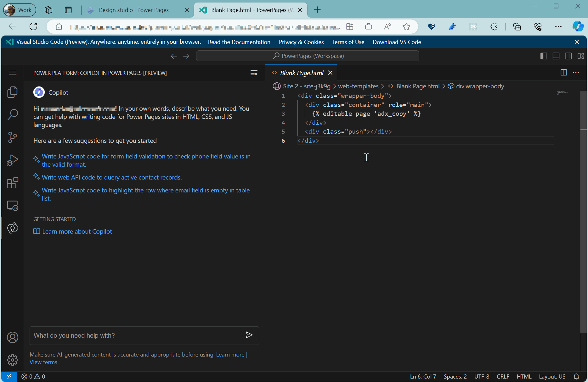Viewport: 588px width, 382px height.
Task: Open the Read the Documentation link
Action: click(239, 42)
